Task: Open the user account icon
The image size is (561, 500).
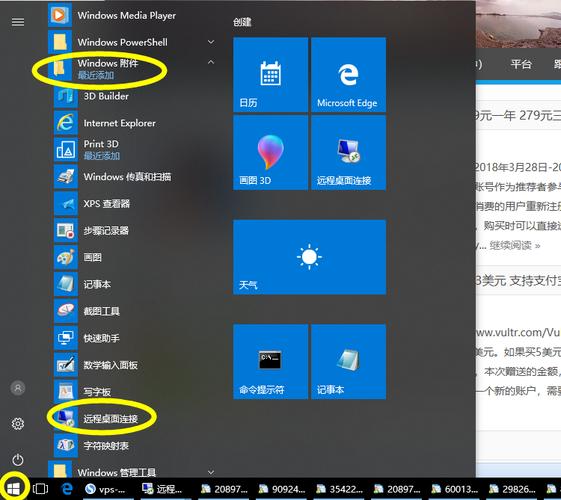Action: (x=18, y=388)
